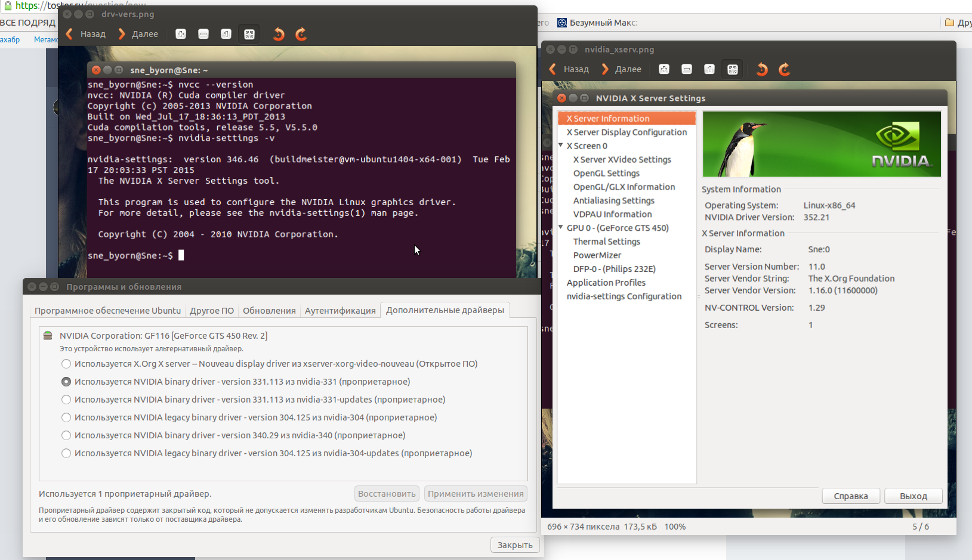972x560 pixels.
Task: Zoom out in the drv-vers.png viewer
Action: pos(203,34)
